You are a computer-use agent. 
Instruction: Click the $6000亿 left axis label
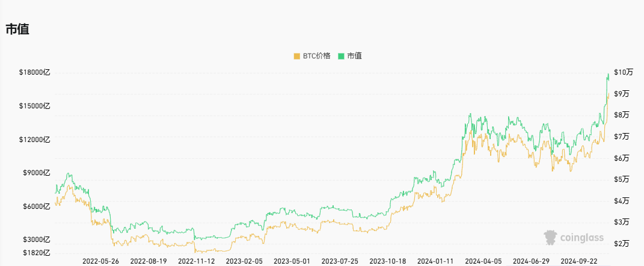(37, 206)
